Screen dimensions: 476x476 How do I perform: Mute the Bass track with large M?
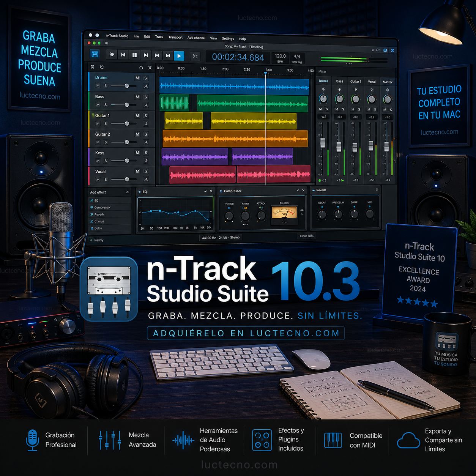click(x=137, y=97)
